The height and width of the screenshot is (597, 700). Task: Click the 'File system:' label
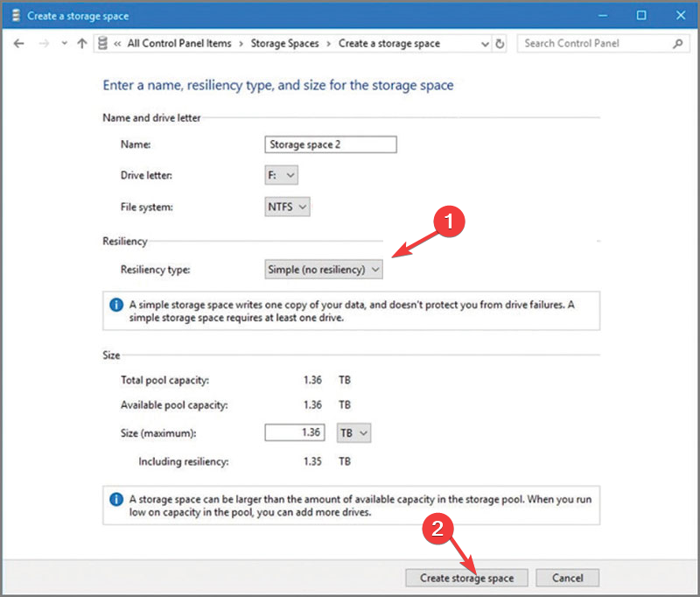tap(146, 207)
